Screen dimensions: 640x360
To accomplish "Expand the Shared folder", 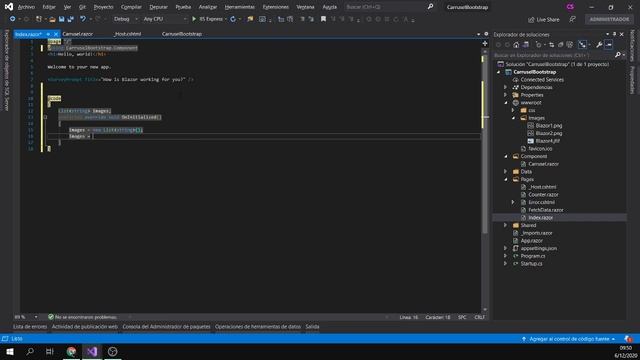I will tap(505, 225).
